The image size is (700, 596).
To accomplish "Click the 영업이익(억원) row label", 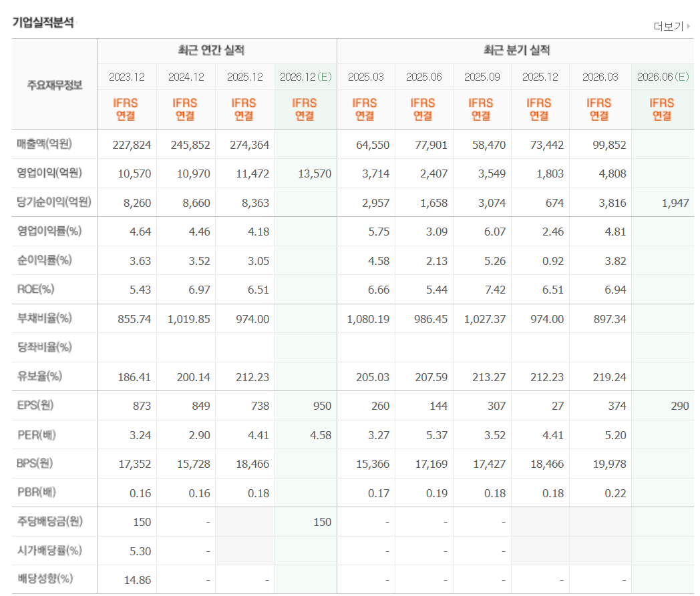I will click(x=49, y=173).
